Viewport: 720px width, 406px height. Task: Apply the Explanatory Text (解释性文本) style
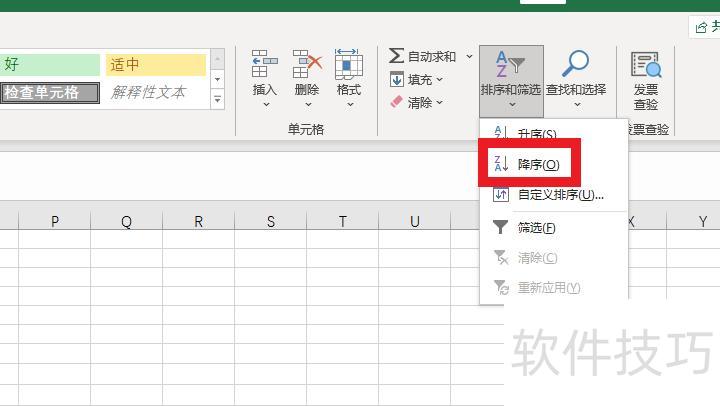(156, 92)
